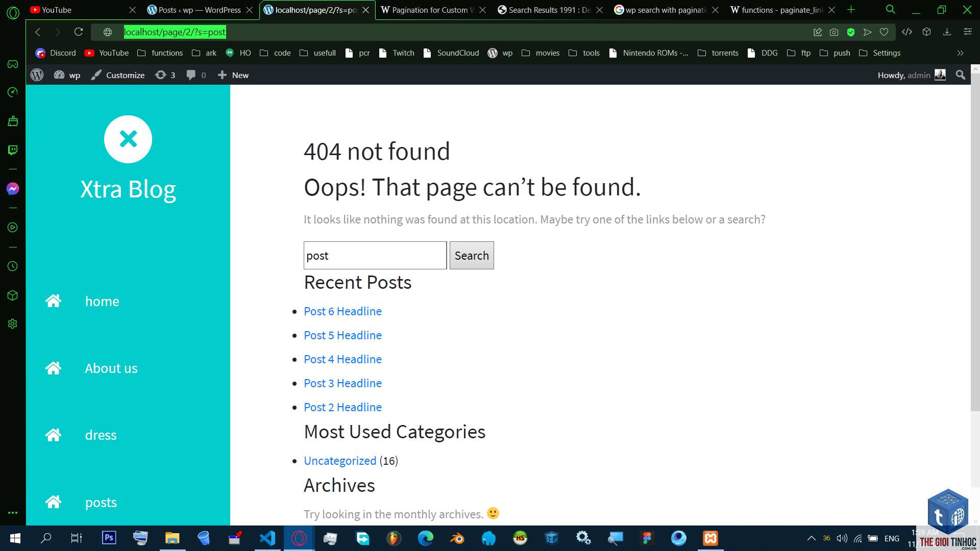Open Post 2 Headline link
The width and height of the screenshot is (980, 551).
[342, 407]
